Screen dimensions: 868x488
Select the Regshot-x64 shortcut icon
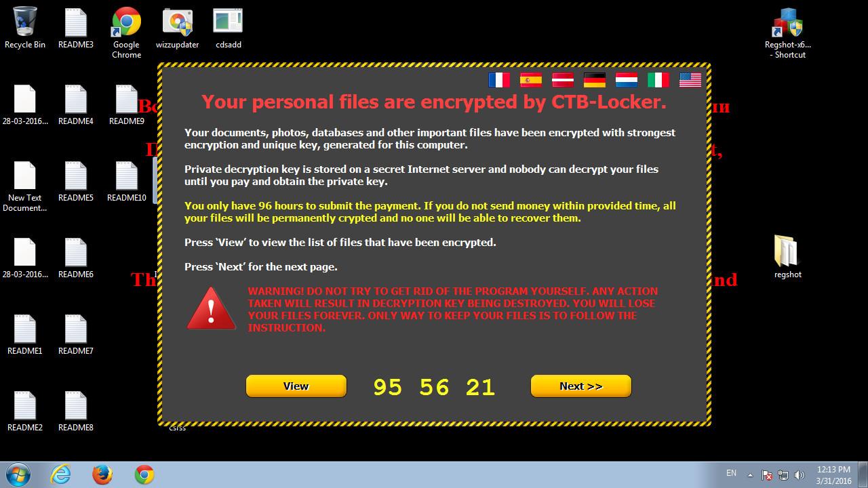coord(788,33)
